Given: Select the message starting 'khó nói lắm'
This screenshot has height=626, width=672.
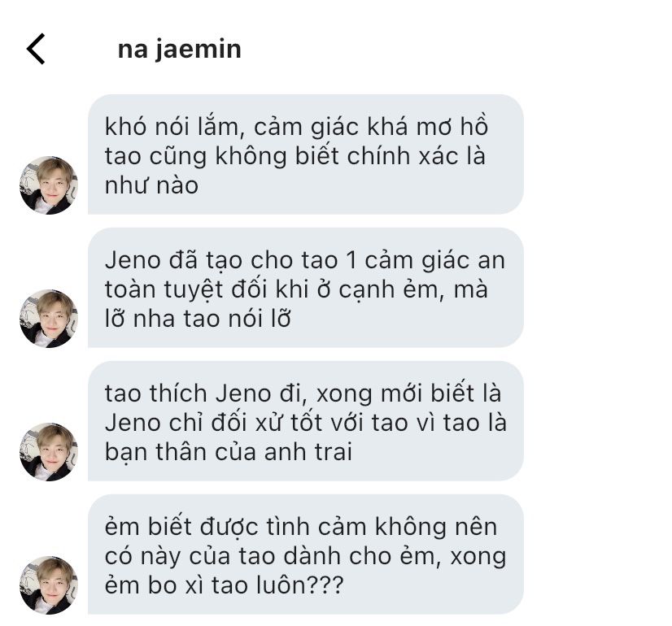Looking at the screenshot, I should 306,154.
